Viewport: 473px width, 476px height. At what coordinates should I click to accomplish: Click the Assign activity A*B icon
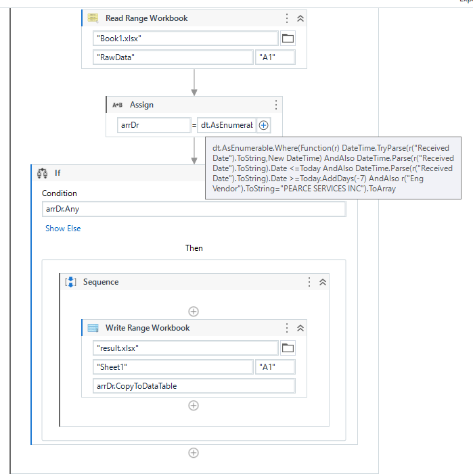(117, 105)
